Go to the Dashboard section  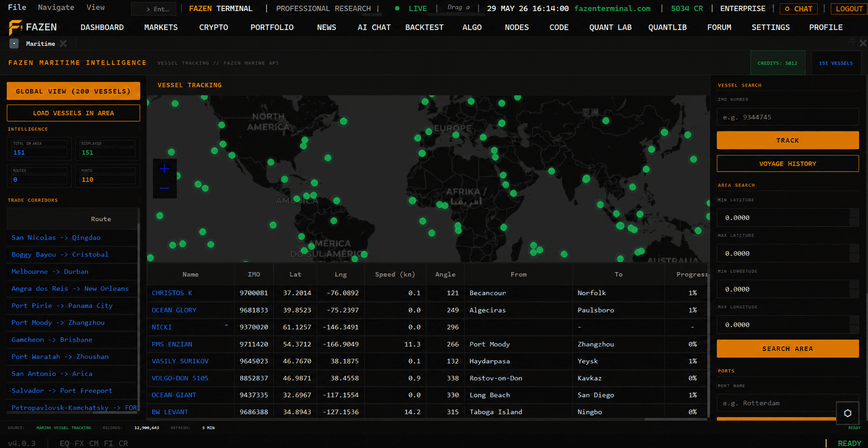(x=102, y=27)
